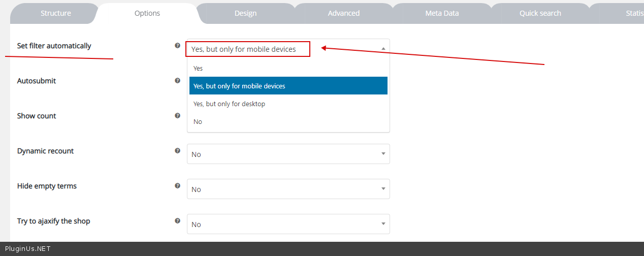Click help icon for Dynamic recount
The image size is (644, 256).
[x=177, y=151]
